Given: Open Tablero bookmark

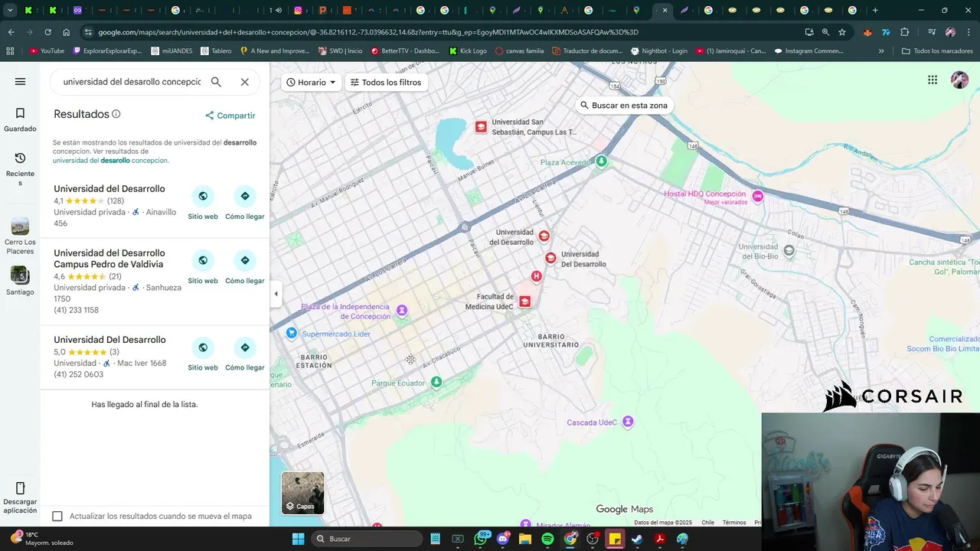Looking at the screenshot, I should [216, 51].
